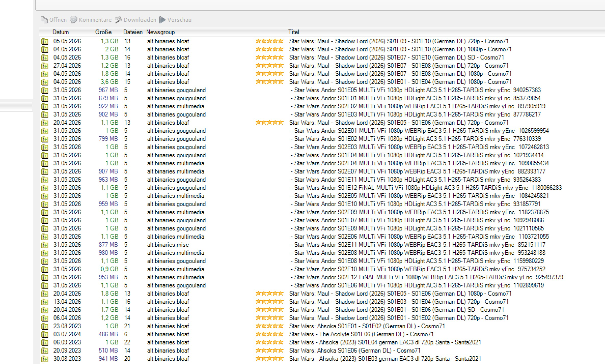Select title Andor S02E08 MULTi VFi WEBRip
This screenshot has width=605, height=364.
[x=418, y=253]
